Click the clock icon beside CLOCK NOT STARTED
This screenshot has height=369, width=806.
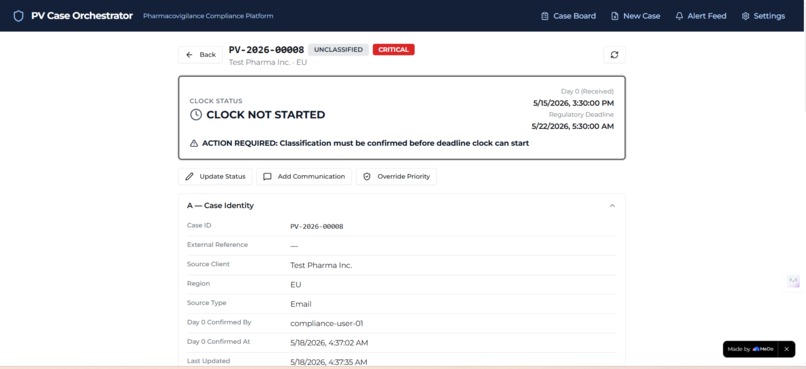[x=196, y=115]
